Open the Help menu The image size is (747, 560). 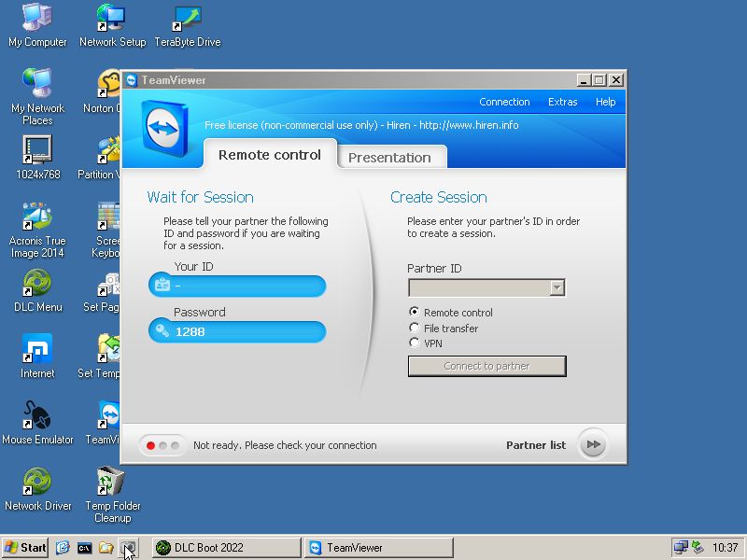tap(605, 102)
